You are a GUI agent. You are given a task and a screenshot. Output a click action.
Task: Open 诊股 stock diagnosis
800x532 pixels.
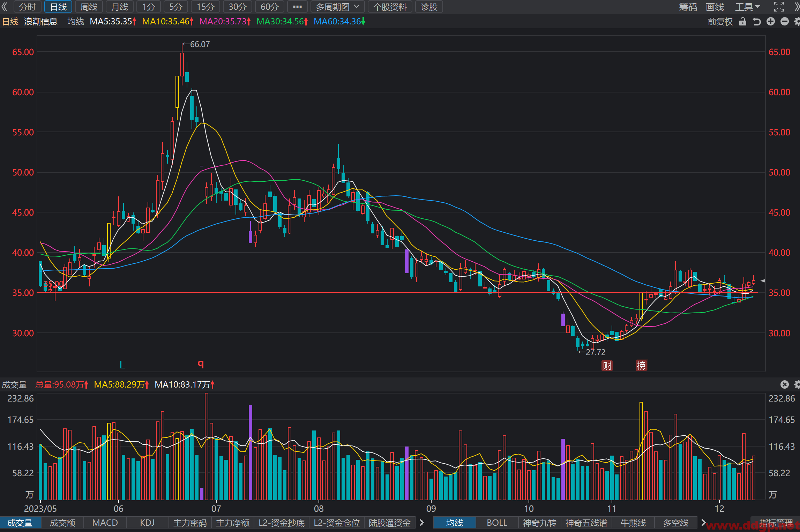coord(429,7)
